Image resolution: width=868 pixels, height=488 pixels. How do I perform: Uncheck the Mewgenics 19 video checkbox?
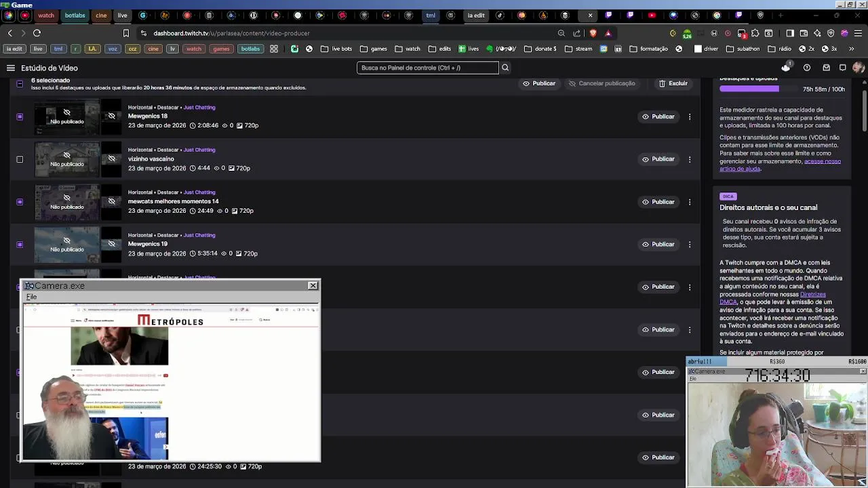20,245
